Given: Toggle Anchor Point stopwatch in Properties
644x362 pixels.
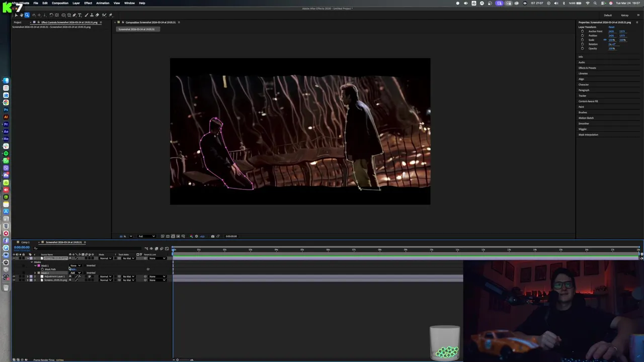Looking at the screenshot, I should click(x=582, y=31).
